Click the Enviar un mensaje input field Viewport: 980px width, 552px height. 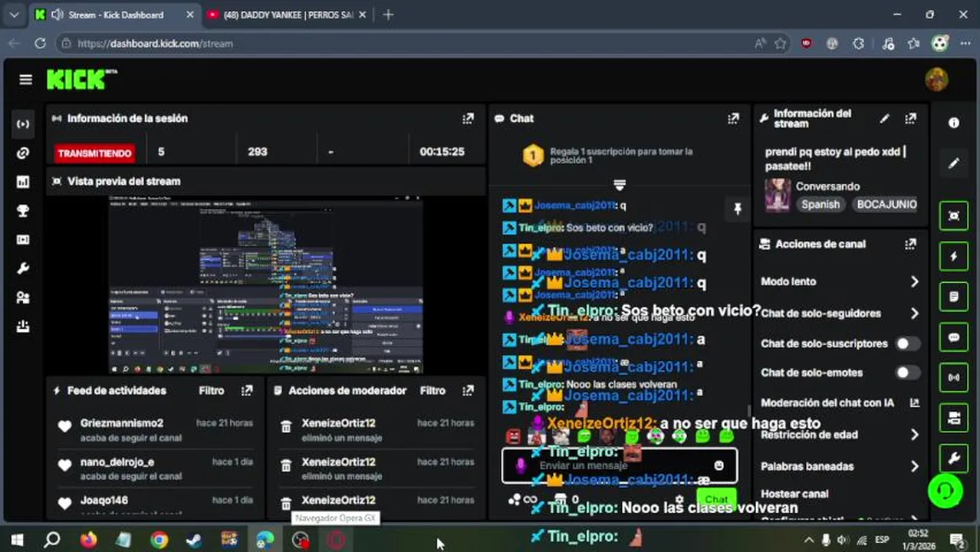pyautogui.click(x=620, y=465)
